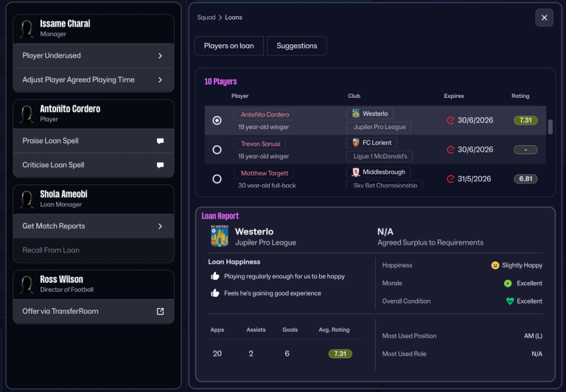Open Get Match Reports submenu
566x392 pixels.
click(x=94, y=226)
